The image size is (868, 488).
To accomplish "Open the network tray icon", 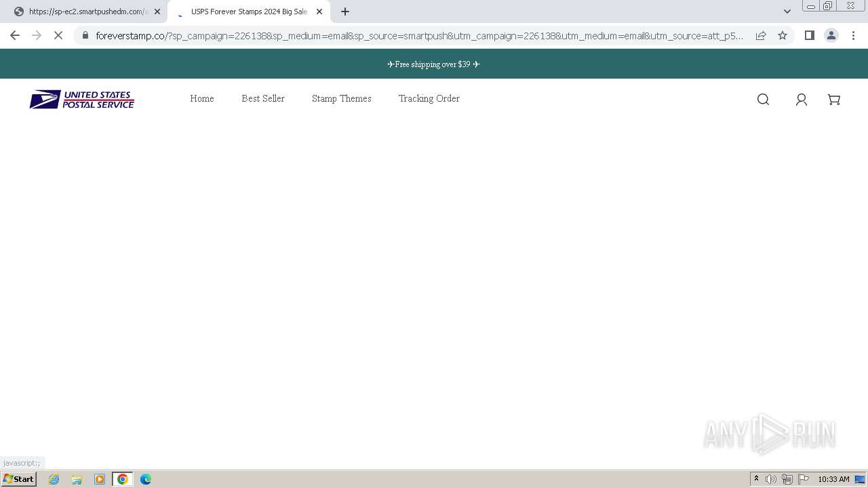I will click(787, 479).
